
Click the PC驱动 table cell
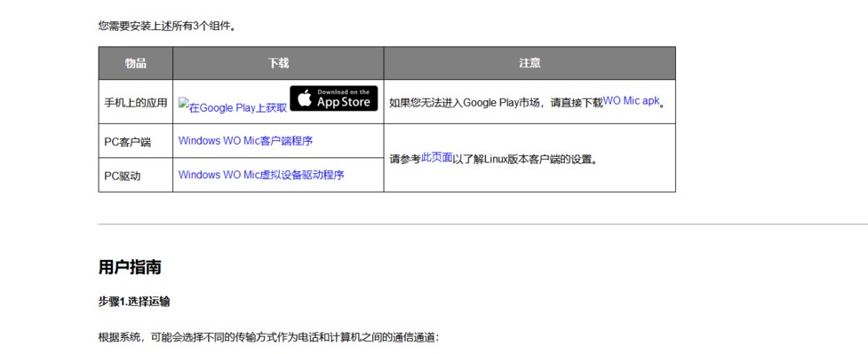pos(136,176)
